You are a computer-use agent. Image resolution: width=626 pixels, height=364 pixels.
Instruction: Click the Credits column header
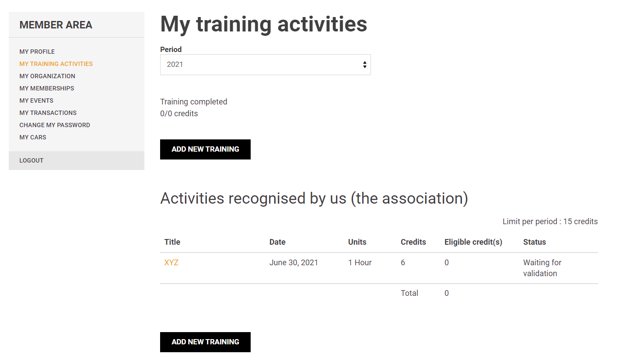pos(413,242)
